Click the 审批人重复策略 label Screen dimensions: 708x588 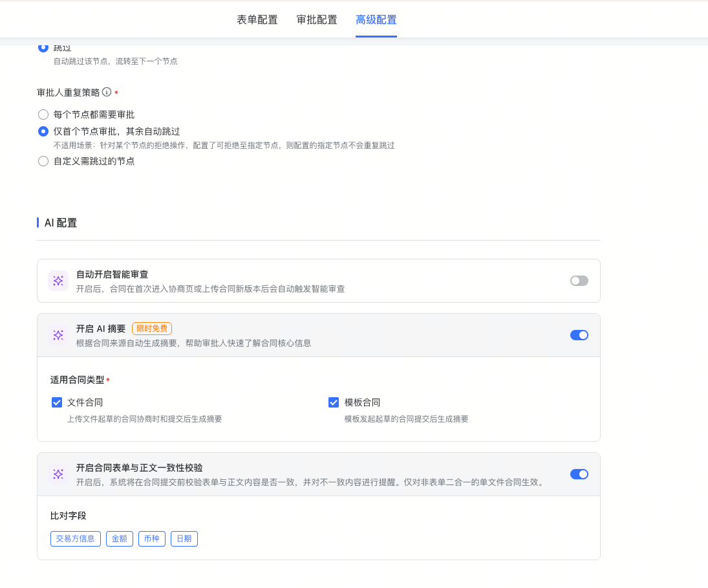[x=69, y=93]
